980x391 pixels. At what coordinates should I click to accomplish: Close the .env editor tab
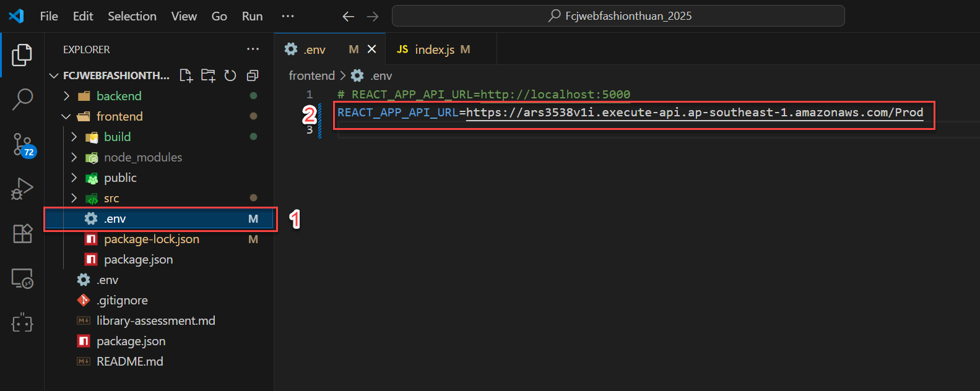tap(372, 49)
